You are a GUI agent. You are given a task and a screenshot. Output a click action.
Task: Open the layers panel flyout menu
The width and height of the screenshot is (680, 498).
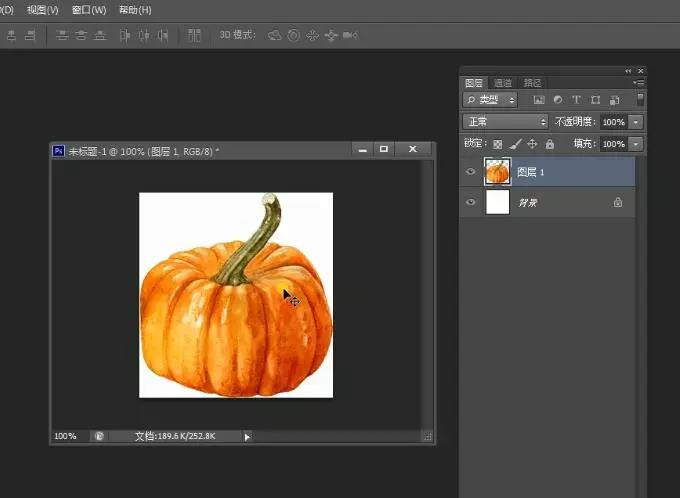click(x=638, y=82)
